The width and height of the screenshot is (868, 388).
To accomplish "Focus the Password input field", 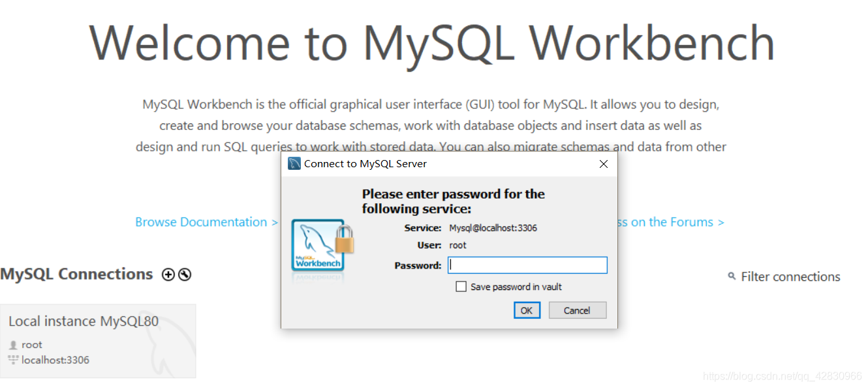I will pyautogui.click(x=527, y=265).
